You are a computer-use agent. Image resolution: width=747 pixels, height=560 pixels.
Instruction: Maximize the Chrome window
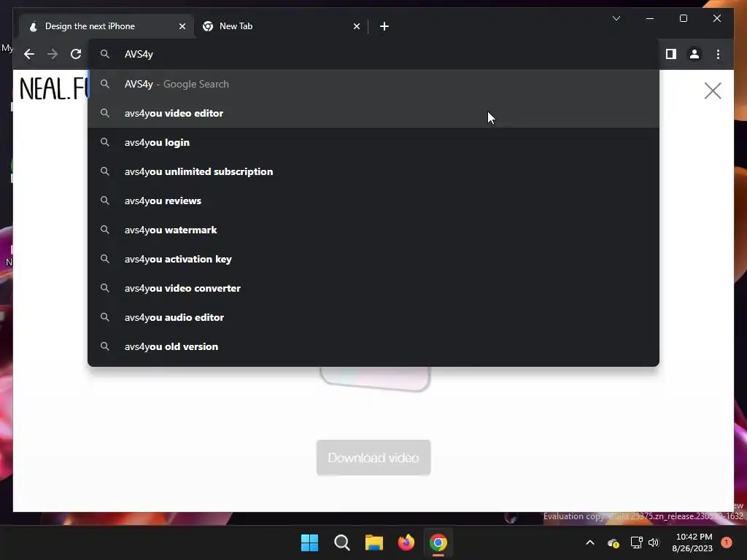click(683, 18)
